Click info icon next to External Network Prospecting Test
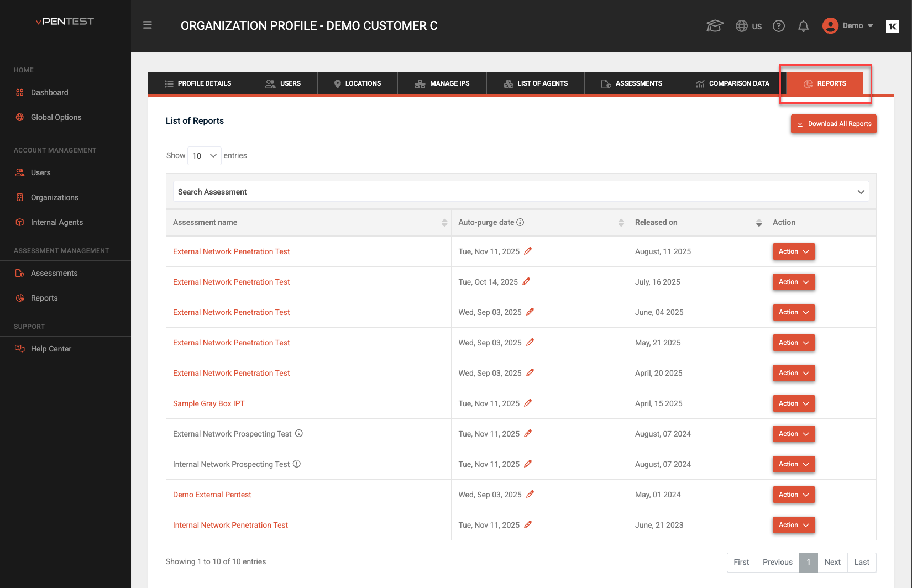The height and width of the screenshot is (588, 912). (x=299, y=433)
